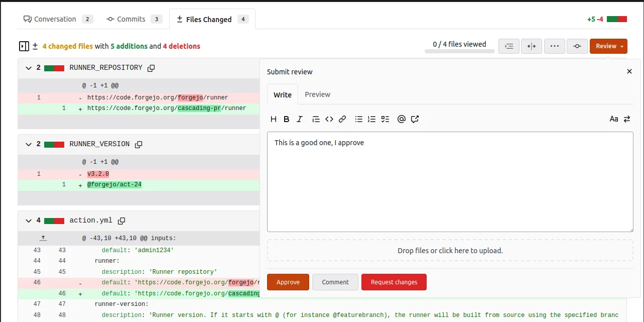Click inside the review comment text area
644x322 pixels.
point(450,181)
